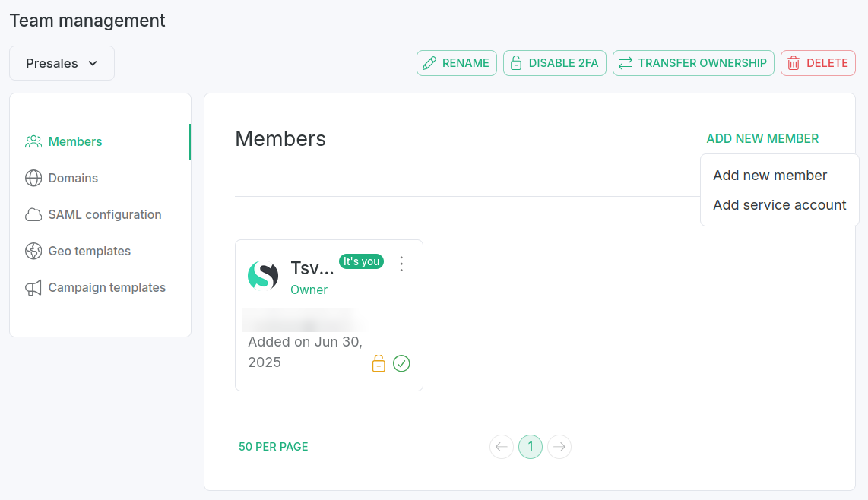
Task: Open the 50 per page selector
Action: pyautogui.click(x=274, y=447)
